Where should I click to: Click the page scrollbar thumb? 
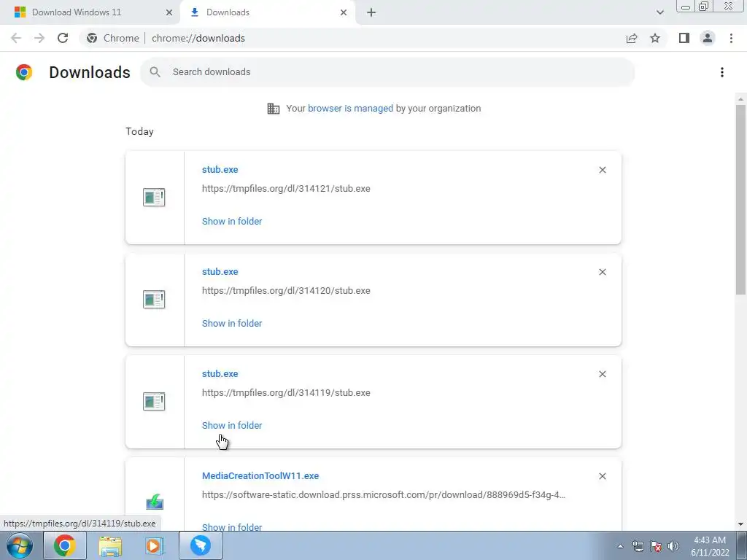[740, 199]
